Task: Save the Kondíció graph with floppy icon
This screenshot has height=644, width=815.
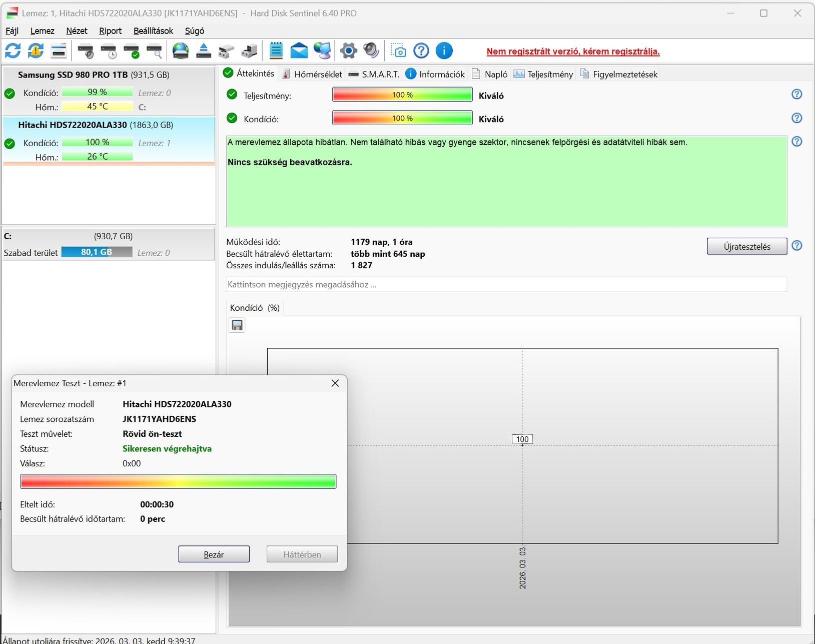Action: click(x=237, y=325)
